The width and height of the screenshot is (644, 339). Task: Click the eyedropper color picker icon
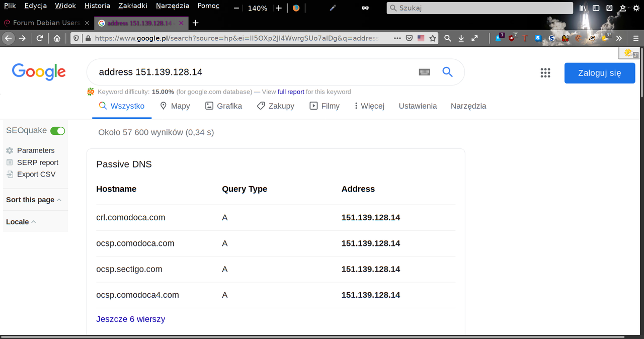[333, 8]
